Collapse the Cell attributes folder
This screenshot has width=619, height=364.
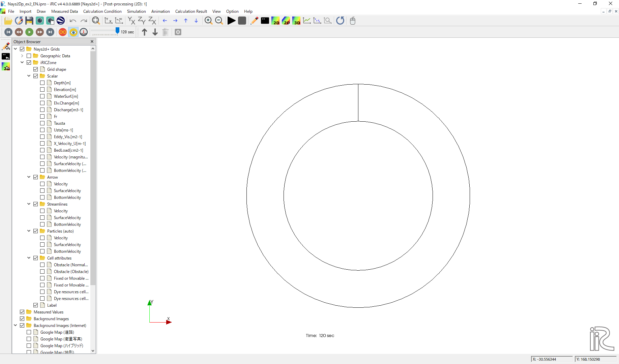[29, 258]
